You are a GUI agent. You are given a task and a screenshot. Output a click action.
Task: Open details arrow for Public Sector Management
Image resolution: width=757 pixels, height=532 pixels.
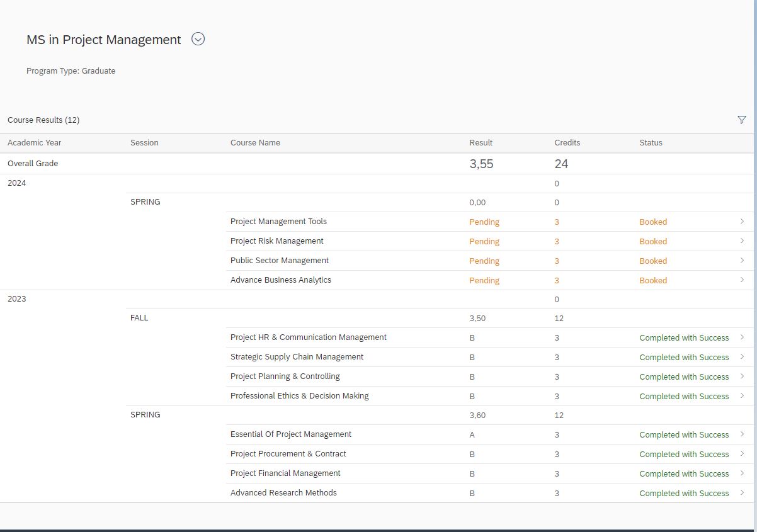[742, 261]
